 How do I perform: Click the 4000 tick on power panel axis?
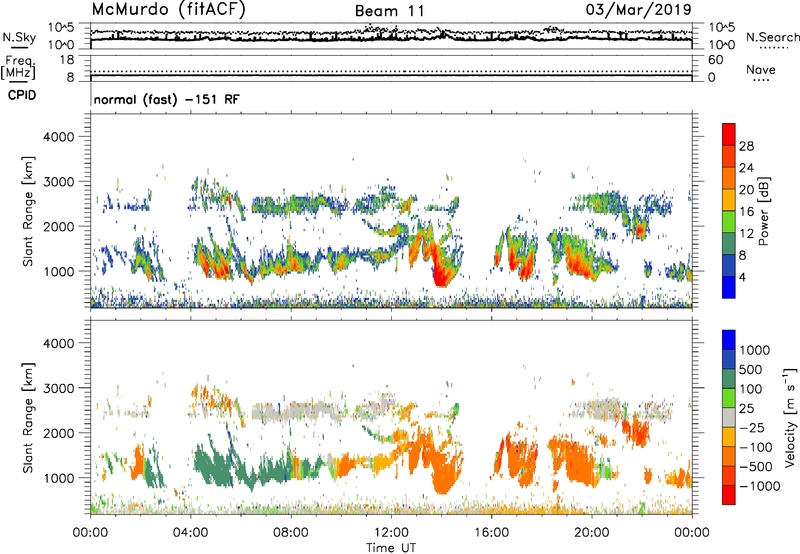[x=58, y=137]
